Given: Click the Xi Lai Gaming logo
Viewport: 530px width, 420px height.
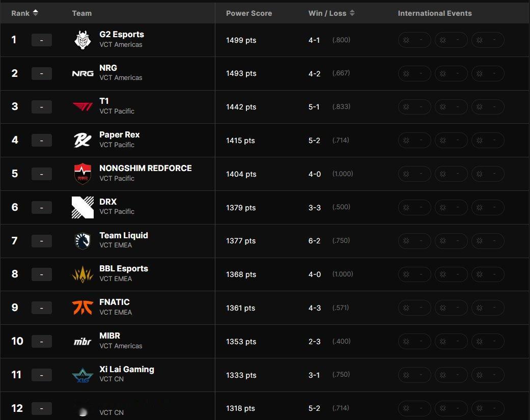Looking at the screenshot, I should pyautogui.click(x=82, y=375).
